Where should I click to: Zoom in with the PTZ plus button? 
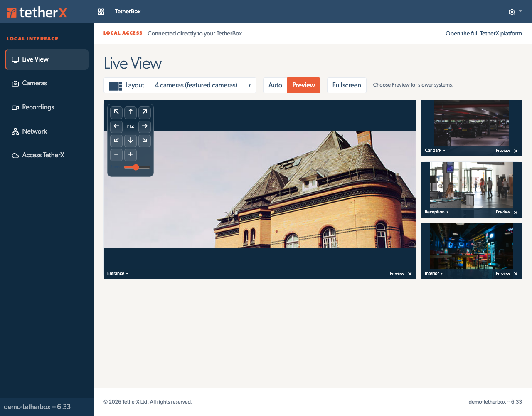131,154
